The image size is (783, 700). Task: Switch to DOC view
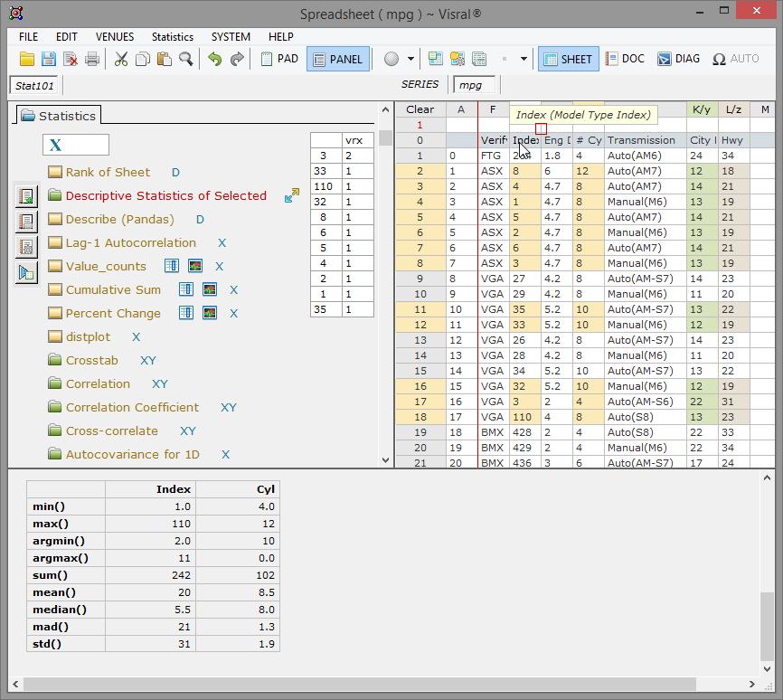pyautogui.click(x=624, y=60)
